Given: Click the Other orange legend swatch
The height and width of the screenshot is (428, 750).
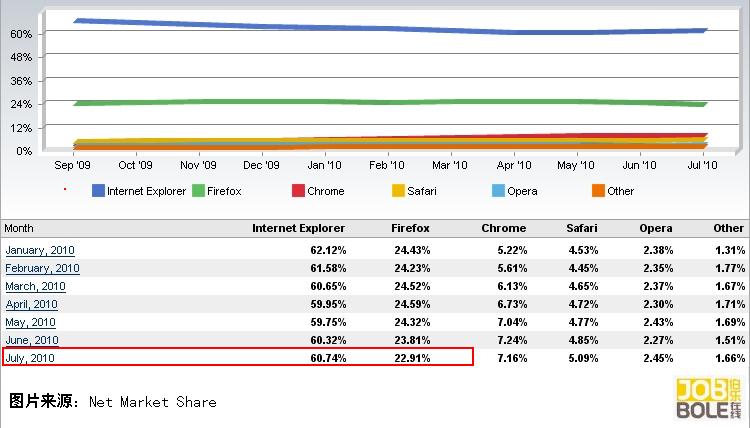Looking at the screenshot, I should (x=598, y=191).
